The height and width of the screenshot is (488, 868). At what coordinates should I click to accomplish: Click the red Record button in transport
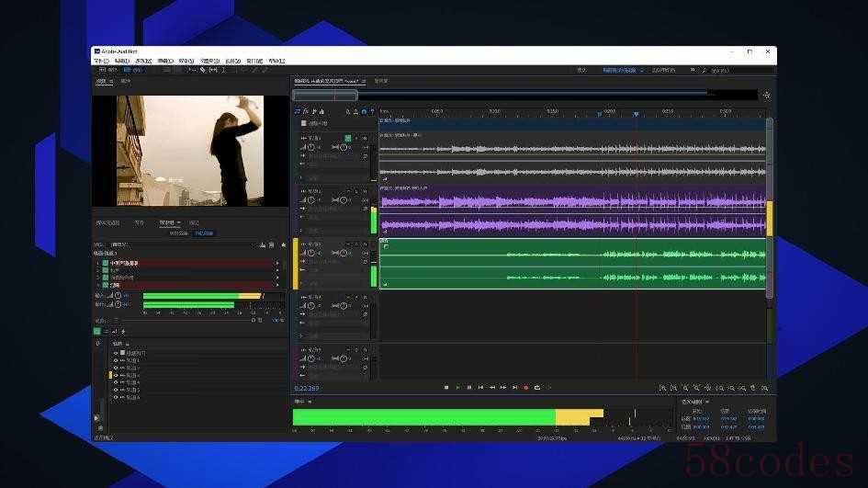point(526,388)
